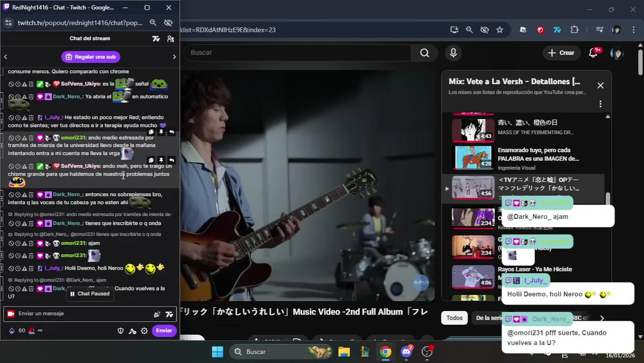Open zoom magnifier in YouTube address bar

click(x=469, y=30)
